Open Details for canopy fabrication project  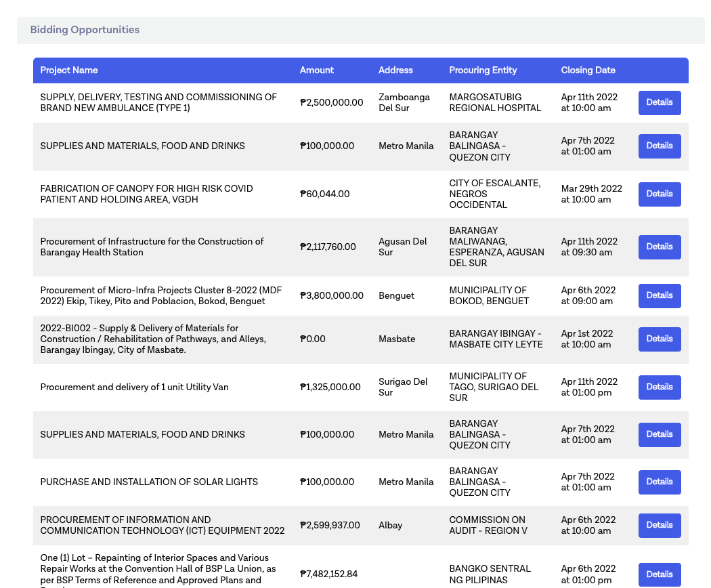pyautogui.click(x=659, y=194)
